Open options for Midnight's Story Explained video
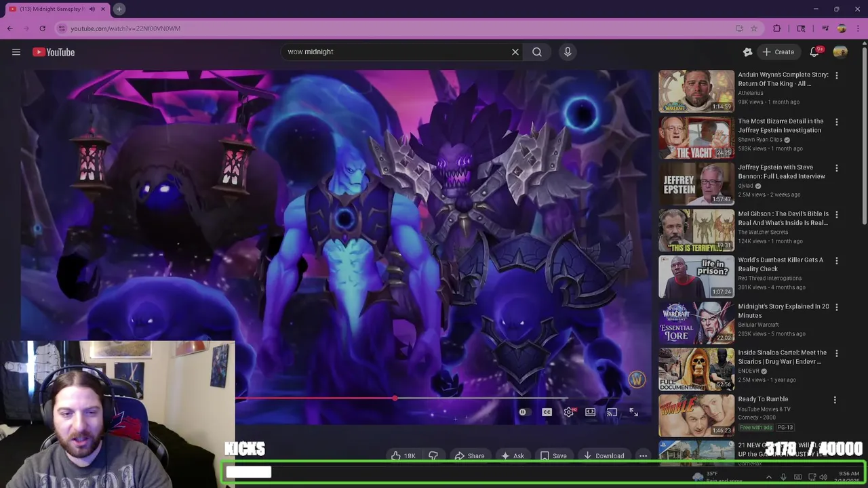Image resolution: width=868 pixels, height=488 pixels. click(837, 307)
